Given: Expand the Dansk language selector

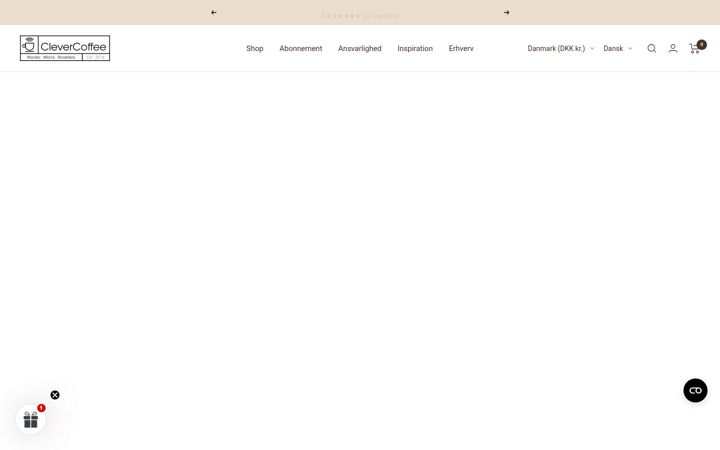Looking at the screenshot, I should 618,49.
